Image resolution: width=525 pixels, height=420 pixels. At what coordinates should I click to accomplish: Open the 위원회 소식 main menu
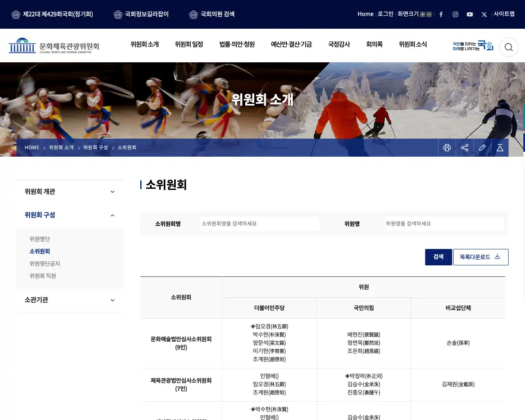413,44
